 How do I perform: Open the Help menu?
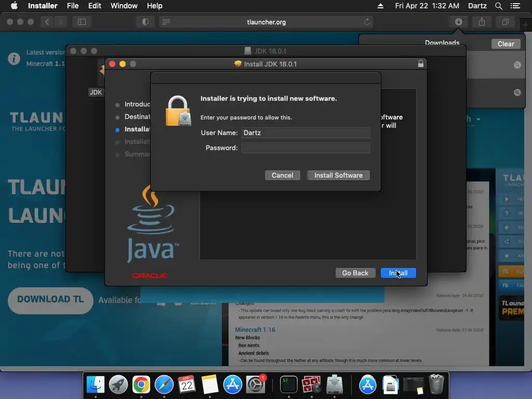[x=155, y=6]
